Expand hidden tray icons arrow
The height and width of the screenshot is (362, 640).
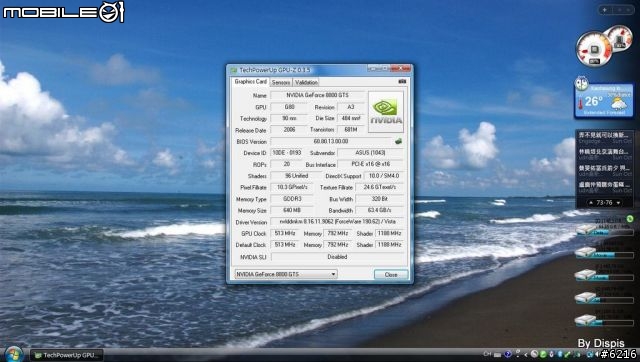(526, 355)
